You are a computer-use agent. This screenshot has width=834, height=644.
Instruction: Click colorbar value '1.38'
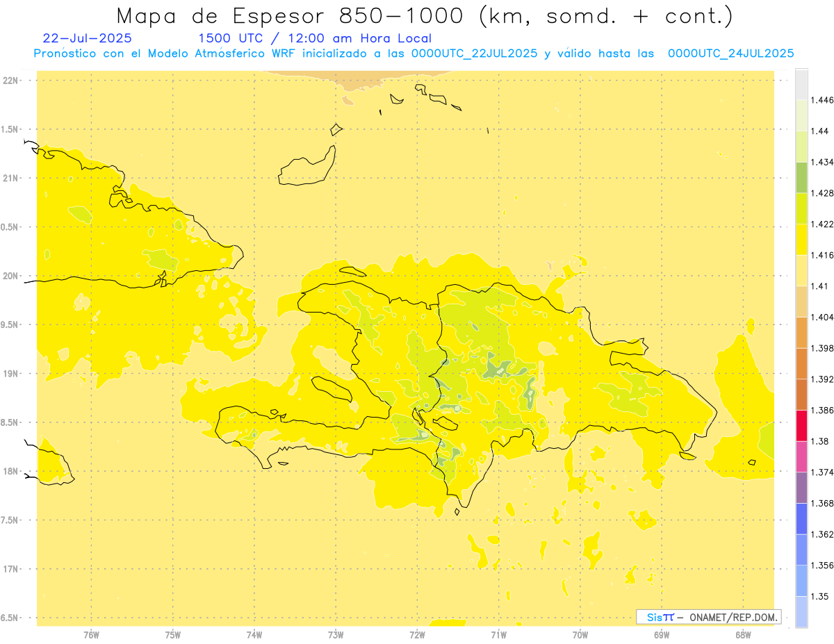(x=819, y=441)
